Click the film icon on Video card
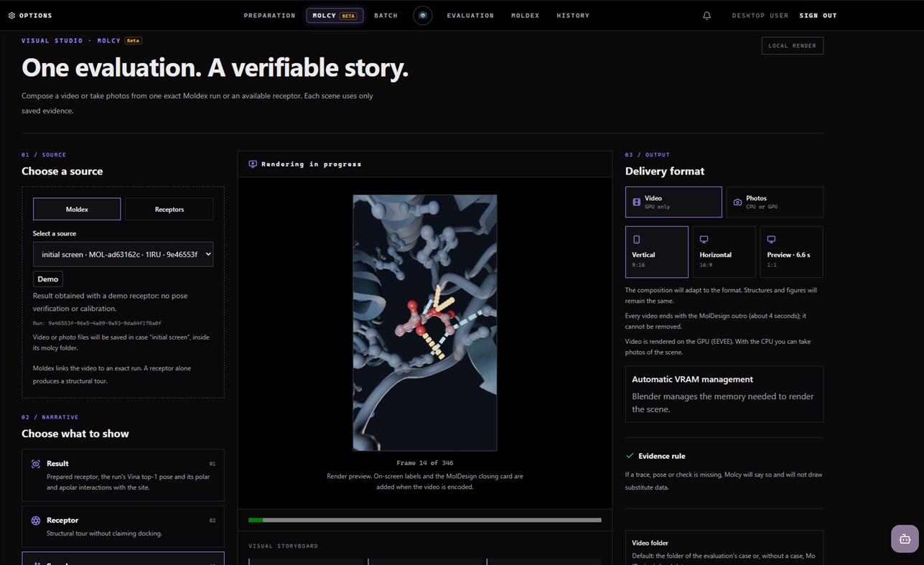 (x=636, y=202)
